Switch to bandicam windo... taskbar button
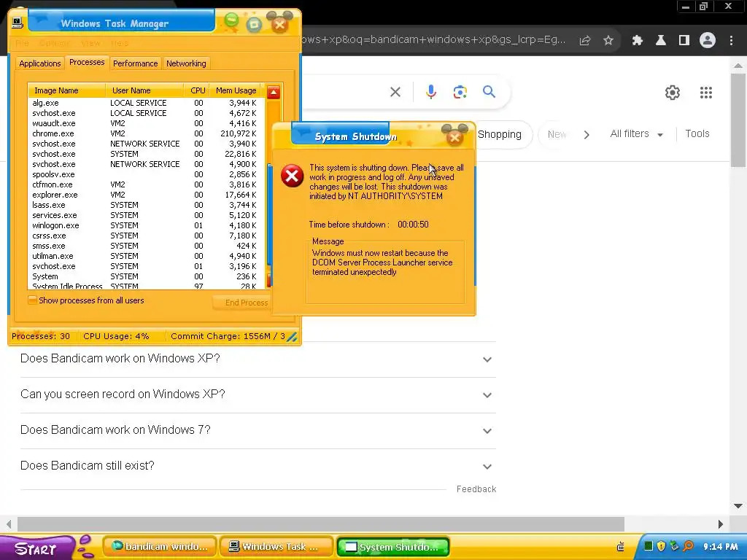 [x=160, y=547]
